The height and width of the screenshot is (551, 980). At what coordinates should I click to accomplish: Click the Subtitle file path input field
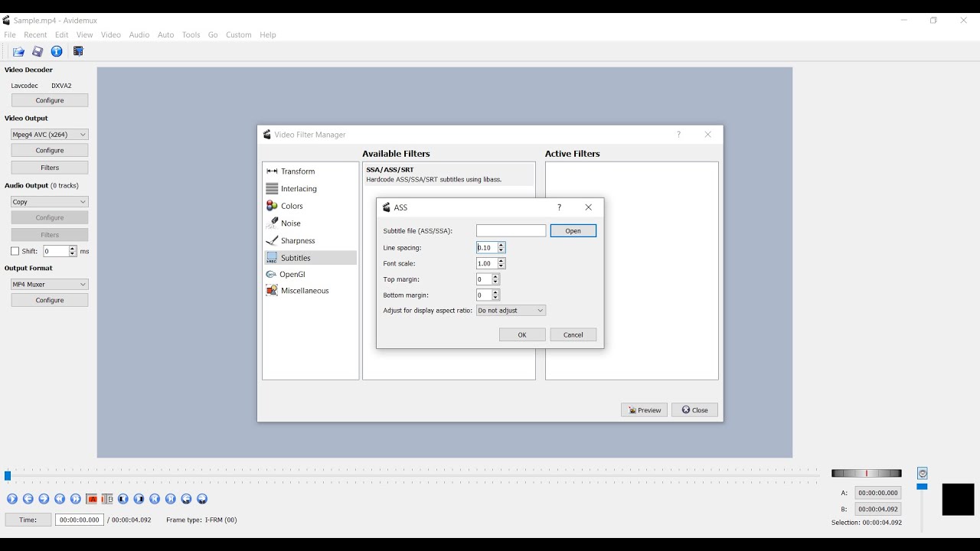click(x=511, y=231)
